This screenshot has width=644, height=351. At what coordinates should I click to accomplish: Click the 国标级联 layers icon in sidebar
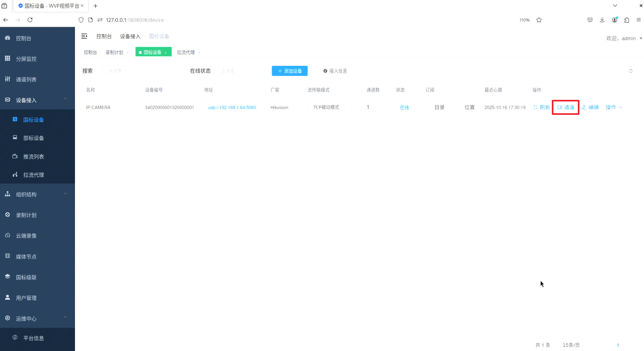pyautogui.click(x=8, y=277)
